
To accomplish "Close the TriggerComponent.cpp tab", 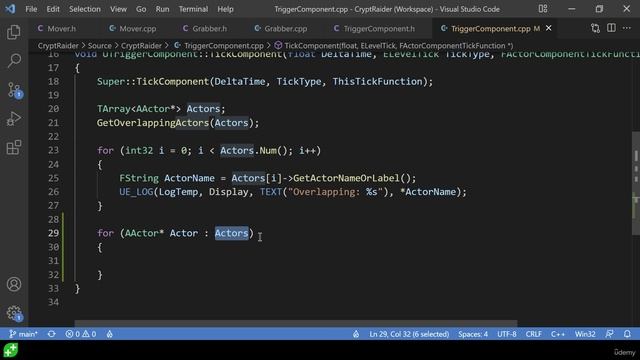I will (x=549, y=28).
